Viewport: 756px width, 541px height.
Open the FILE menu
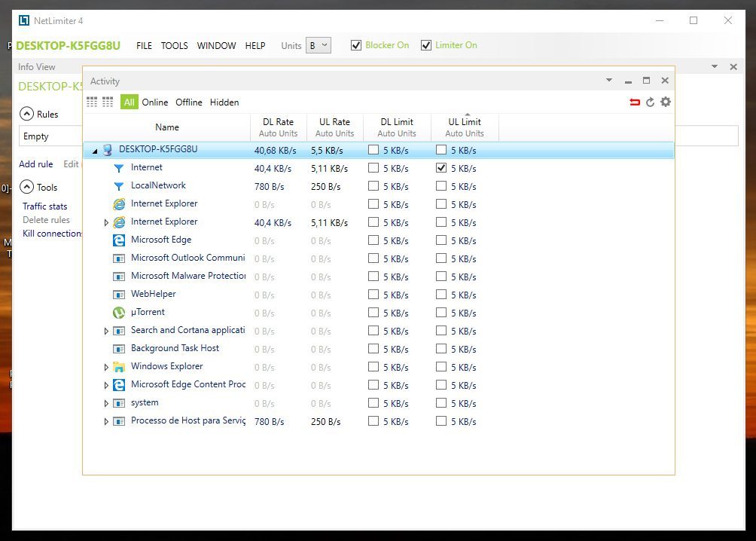pos(144,46)
